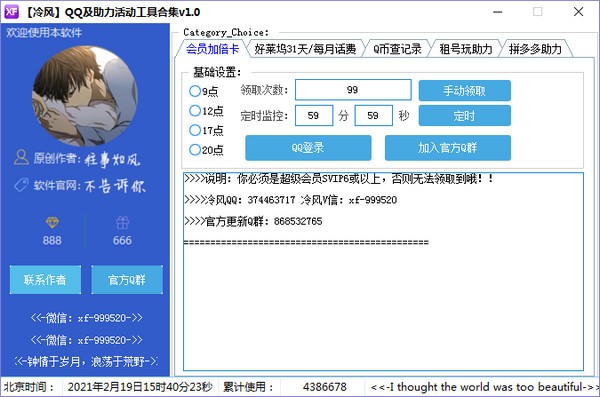Click the diamond icon above 888
600x397 pixels.
pyautogui.click(x=52, y=222)
